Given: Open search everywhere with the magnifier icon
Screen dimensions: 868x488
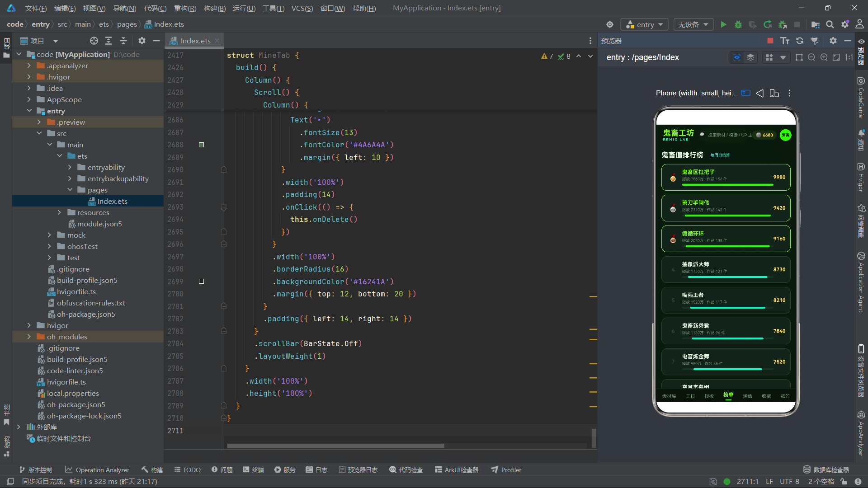Looking at the screenshot, I should pyautogui.click(x=830, y=24).
